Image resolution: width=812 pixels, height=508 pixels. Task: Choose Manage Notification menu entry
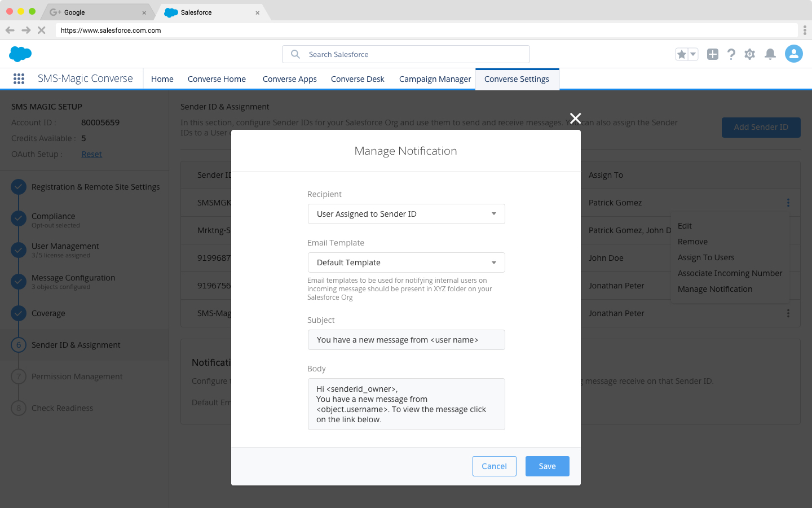click(x=715, y=289)
